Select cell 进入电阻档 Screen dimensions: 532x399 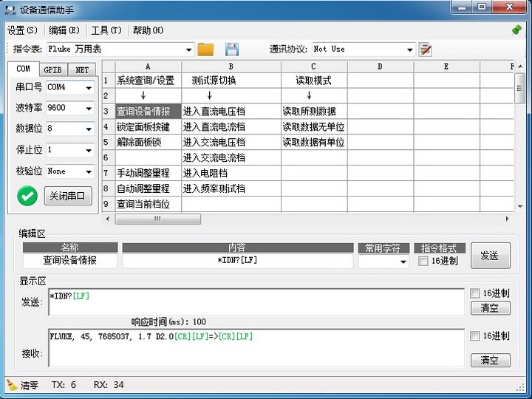[231, 173]
